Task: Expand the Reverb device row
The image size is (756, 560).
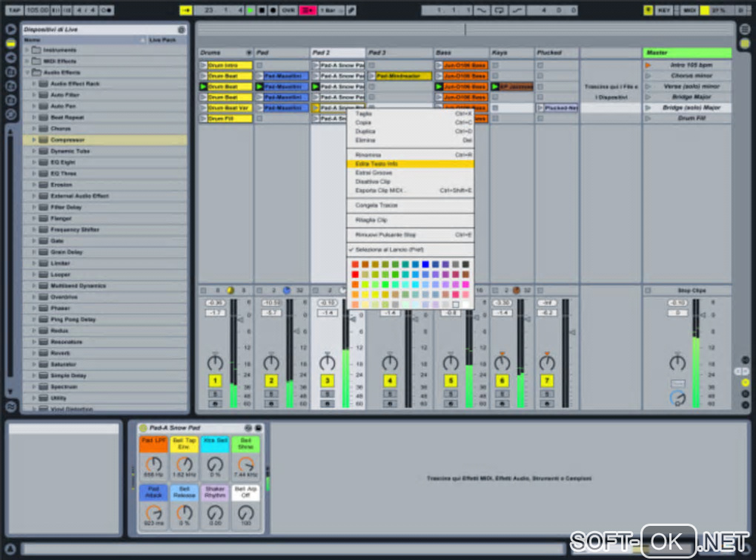Action: (34, 353)
